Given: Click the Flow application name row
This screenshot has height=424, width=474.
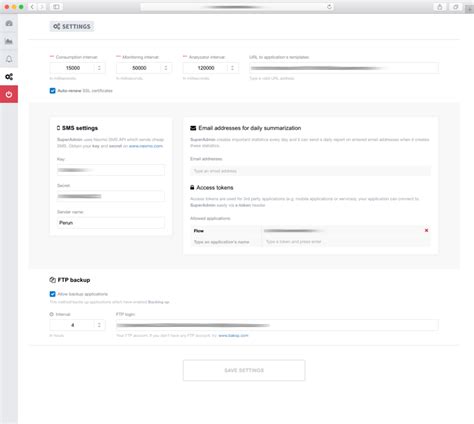Looking at the screenshot, I should pyautogui.click(x=226, y=231).
